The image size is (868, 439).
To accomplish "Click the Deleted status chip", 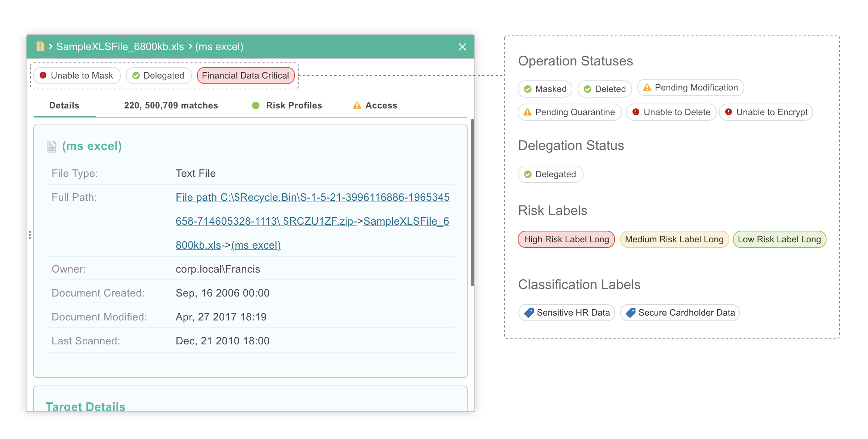I will coord(605,89).
